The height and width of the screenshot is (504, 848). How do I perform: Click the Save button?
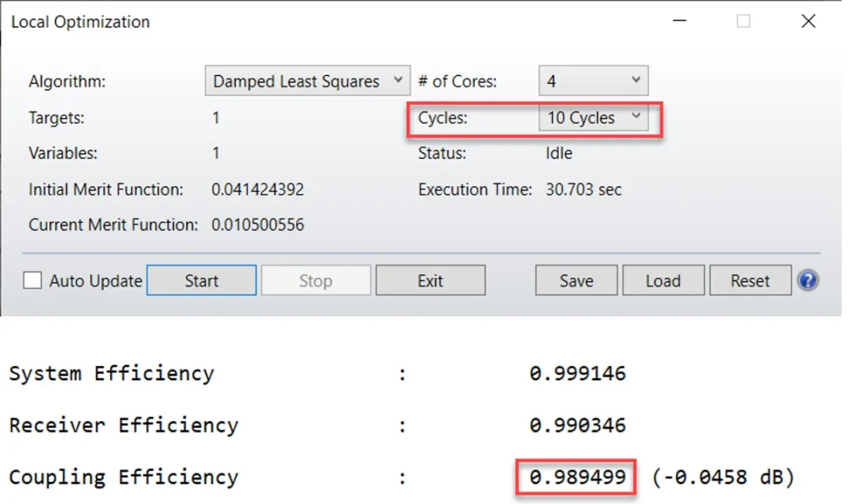point(576,280)
